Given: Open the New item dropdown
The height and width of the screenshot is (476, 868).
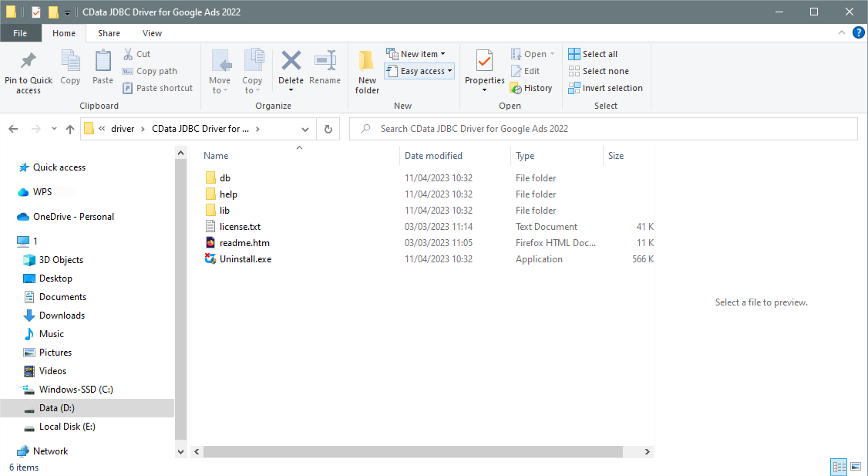Looking at the screenshot, I should (x=415, y=54).
